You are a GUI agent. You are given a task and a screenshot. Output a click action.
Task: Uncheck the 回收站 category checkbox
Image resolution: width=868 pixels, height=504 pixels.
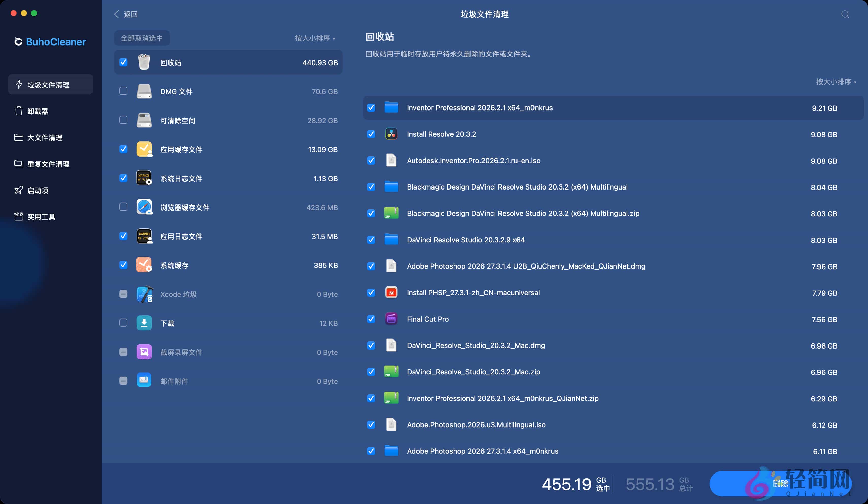coord(123,62)
